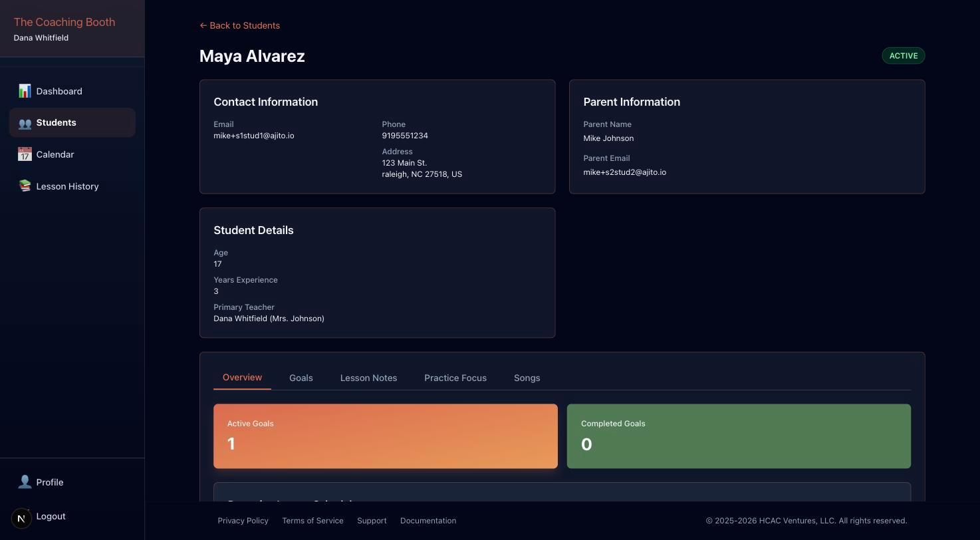The width and height of the screenshot is (980, 540).
Task: Go back via Back to Students link
Action: [239, 25]
